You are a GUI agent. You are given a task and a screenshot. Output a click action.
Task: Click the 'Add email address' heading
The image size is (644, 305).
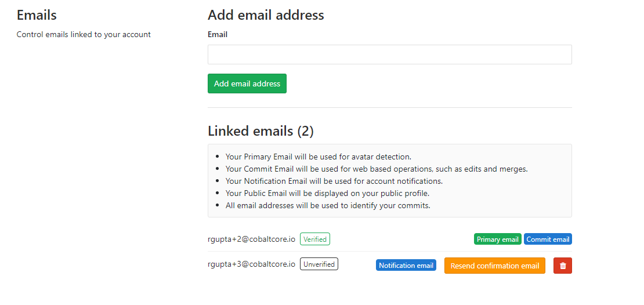click(266, 15)
